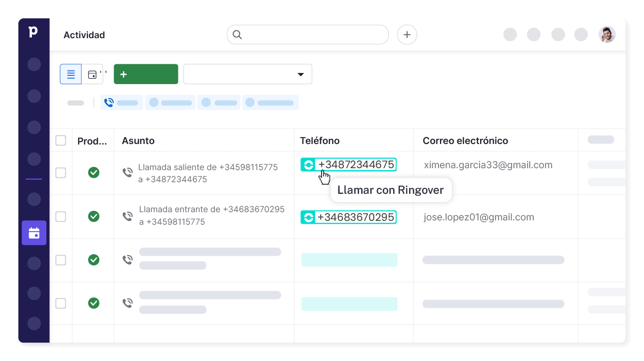Click the Llamar con Ringover button

coord(391,189)
